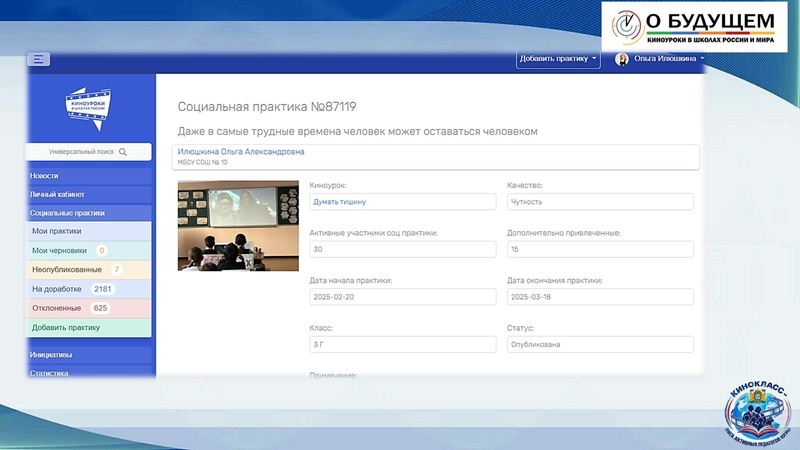The image size is (800, 450).
Task: View Отклоненные practices
Action: click(x=89, y=308)
